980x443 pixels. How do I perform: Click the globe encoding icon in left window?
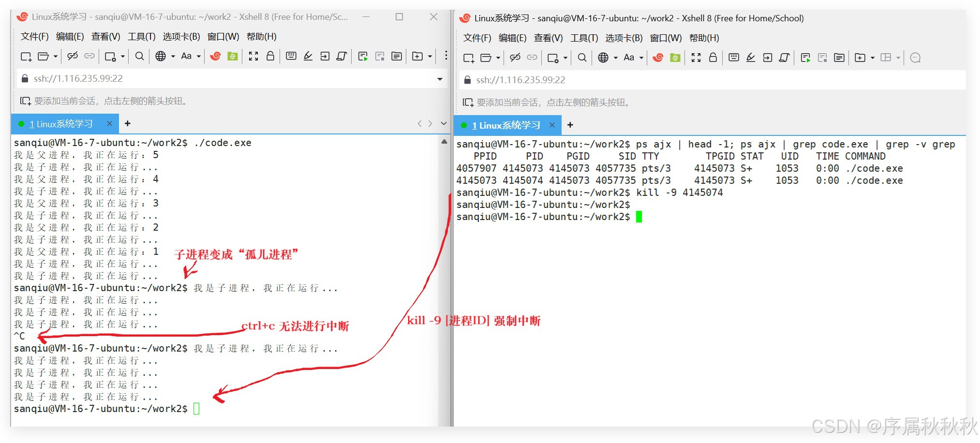[161, 56]
